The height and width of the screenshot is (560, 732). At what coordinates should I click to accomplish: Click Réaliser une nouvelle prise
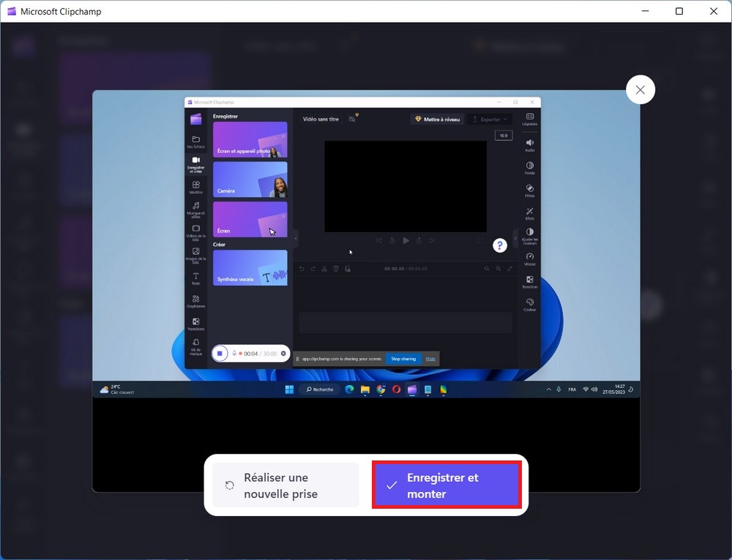[285, 485]
